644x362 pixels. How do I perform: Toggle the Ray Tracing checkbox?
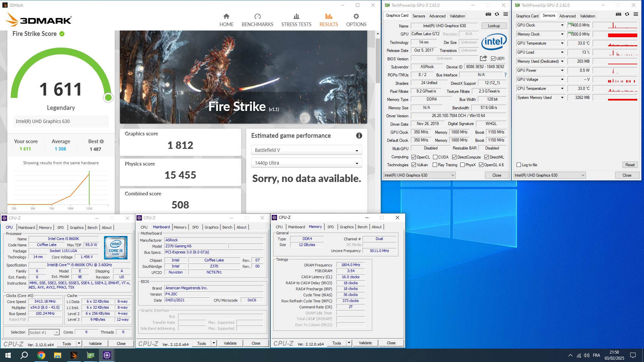(x=435, y=165)
